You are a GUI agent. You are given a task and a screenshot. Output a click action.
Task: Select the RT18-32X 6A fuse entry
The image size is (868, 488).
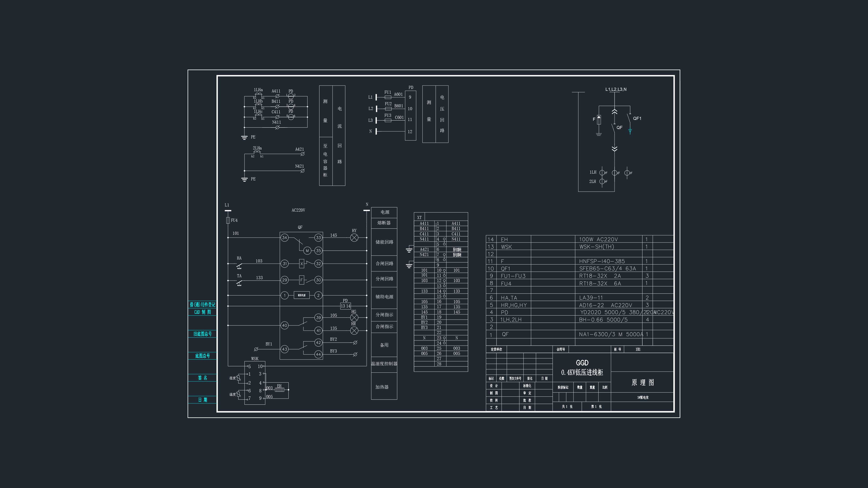pos(600,284)
